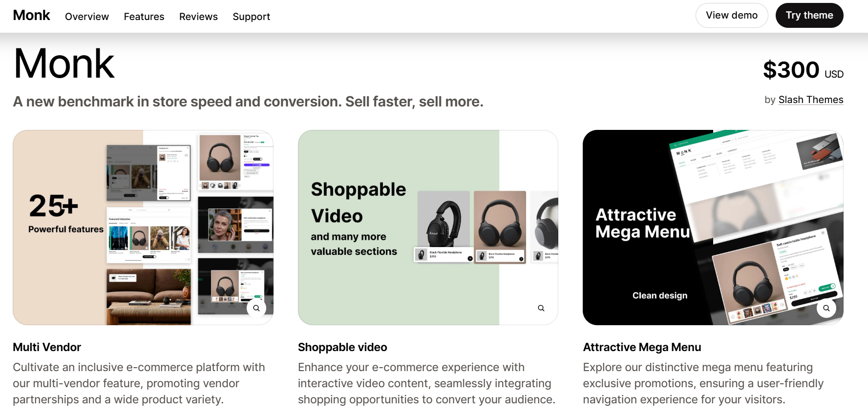This screenshot has width=868, height=417.
Task: Select the Support nav item
Action: click(251, 17)
